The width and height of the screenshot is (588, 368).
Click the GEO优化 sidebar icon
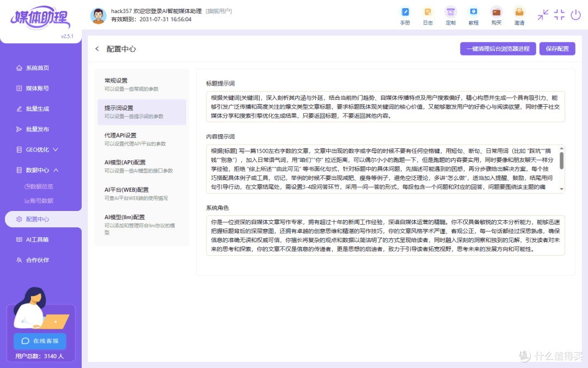coord(19,149)
